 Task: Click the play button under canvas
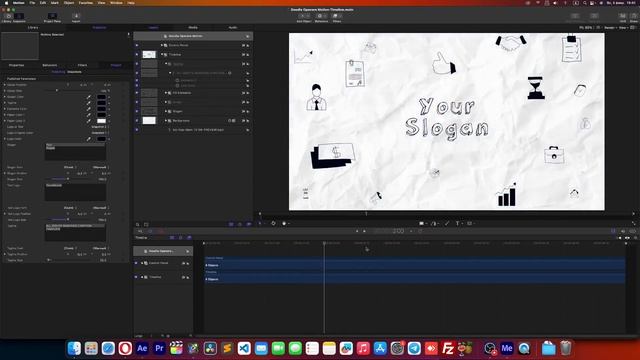tap(364, 231)
